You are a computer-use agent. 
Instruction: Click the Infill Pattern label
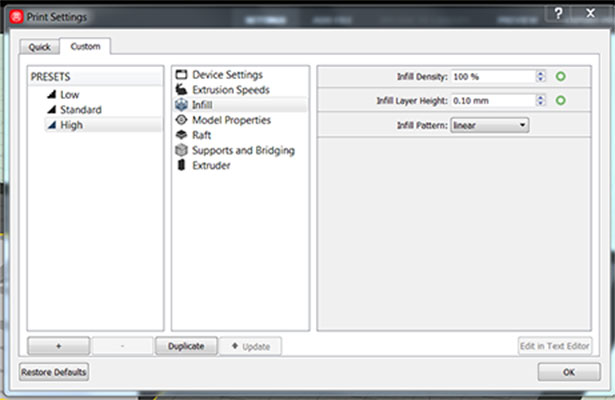coord(422,125)
